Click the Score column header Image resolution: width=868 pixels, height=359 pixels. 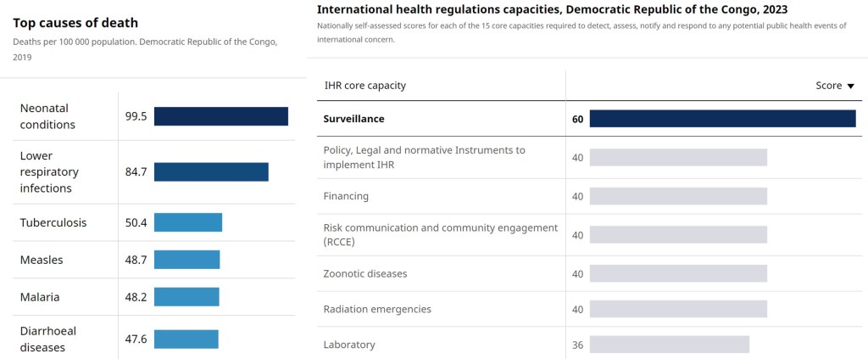[828, 86]
